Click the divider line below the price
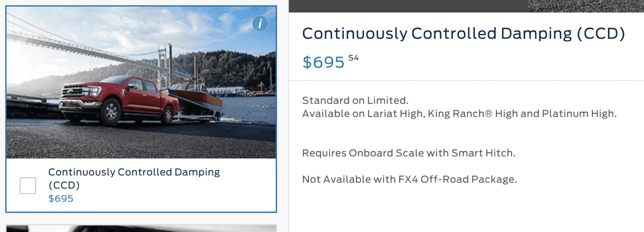 click(466, 80)
